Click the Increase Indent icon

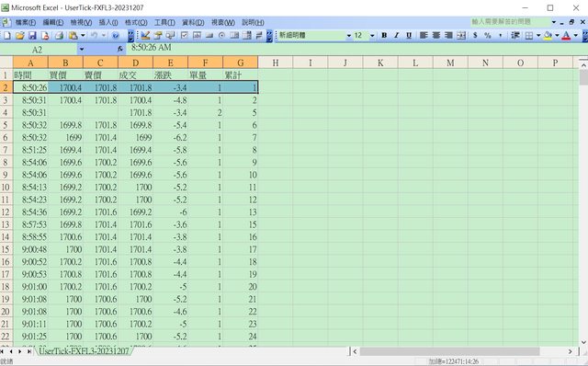click(x=515, y=35)
